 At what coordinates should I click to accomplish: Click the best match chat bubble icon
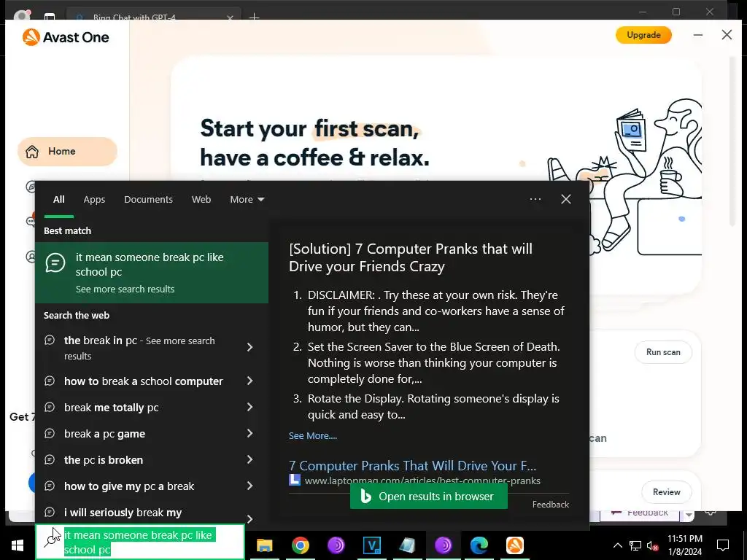55,262
